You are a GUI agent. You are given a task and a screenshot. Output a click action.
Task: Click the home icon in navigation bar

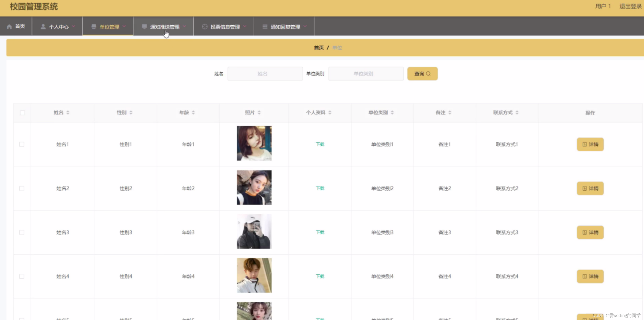(x=9, y=27)
